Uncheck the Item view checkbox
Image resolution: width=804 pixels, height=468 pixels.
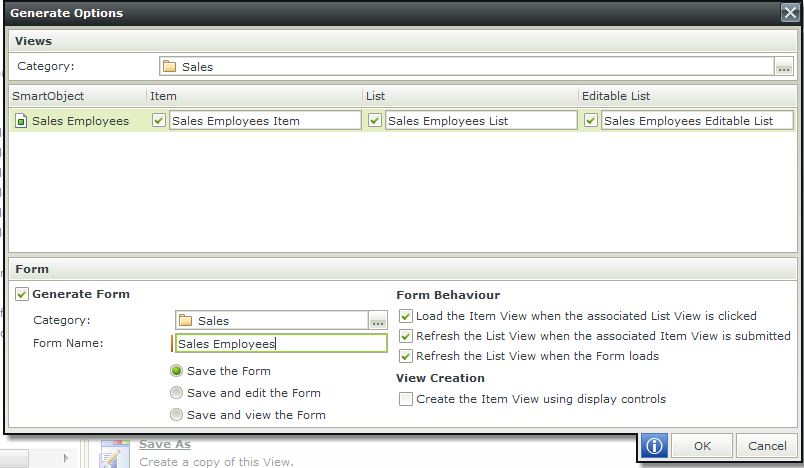point(158,120)
